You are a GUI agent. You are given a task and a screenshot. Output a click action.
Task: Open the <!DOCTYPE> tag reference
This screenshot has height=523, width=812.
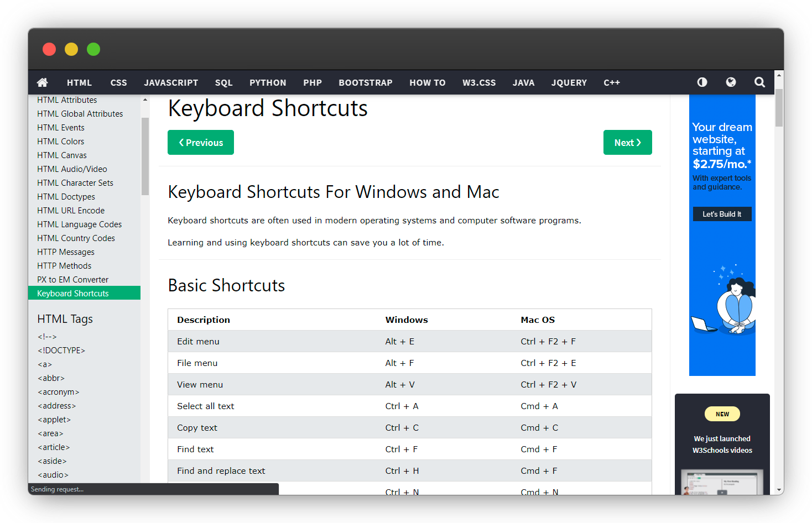pyautogui.click(x=61, y=351)
